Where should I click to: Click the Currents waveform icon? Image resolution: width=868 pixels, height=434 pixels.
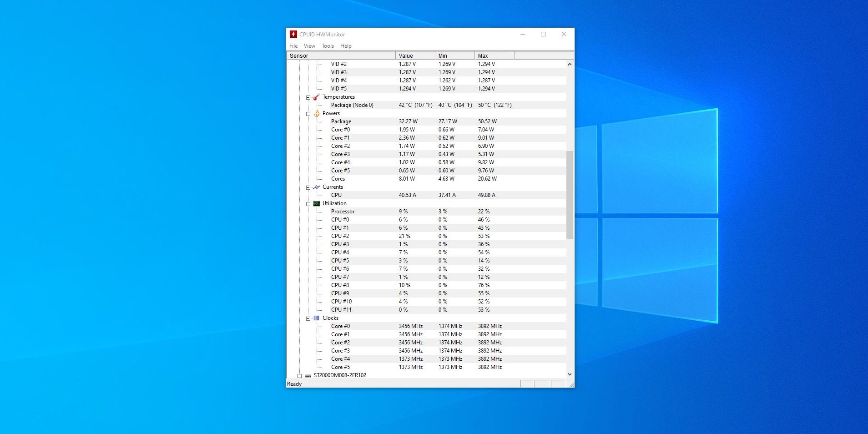tap(317, 187)
